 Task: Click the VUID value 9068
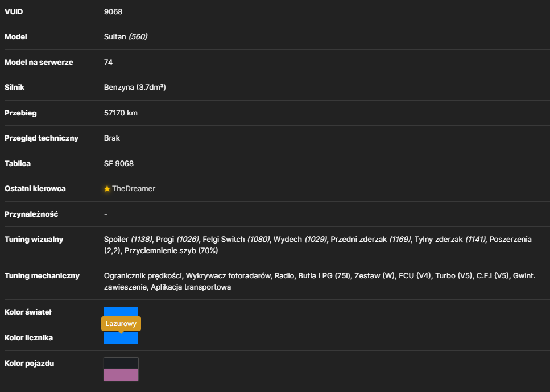113,11
